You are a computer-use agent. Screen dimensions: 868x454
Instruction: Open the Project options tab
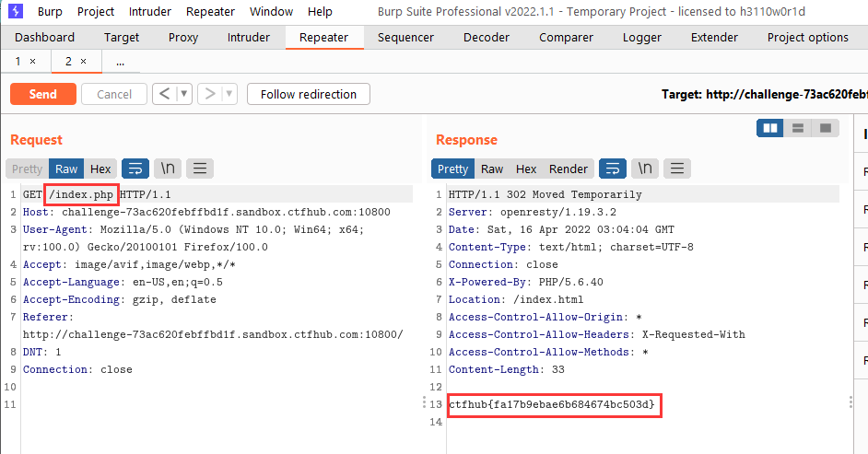click(x=808, y=37)
